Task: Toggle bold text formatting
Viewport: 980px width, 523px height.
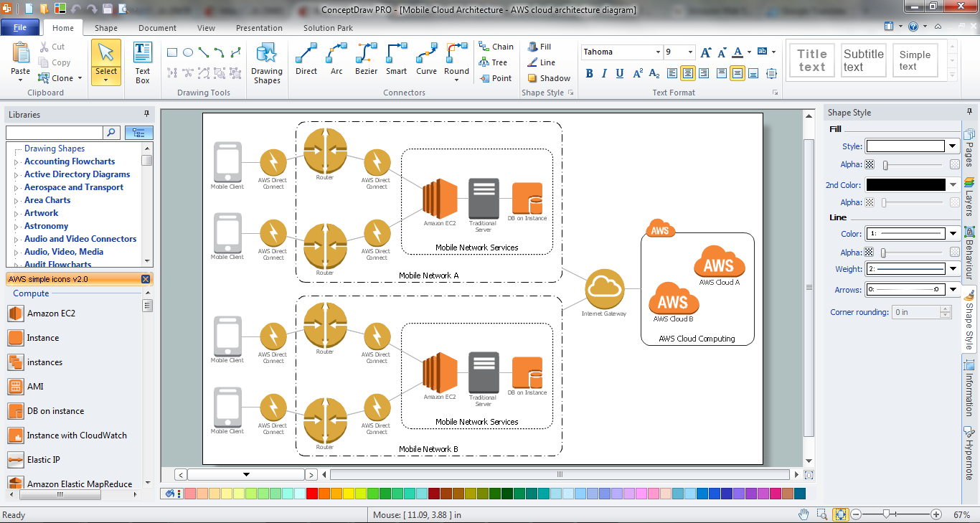Action: [x=589, y=73]
